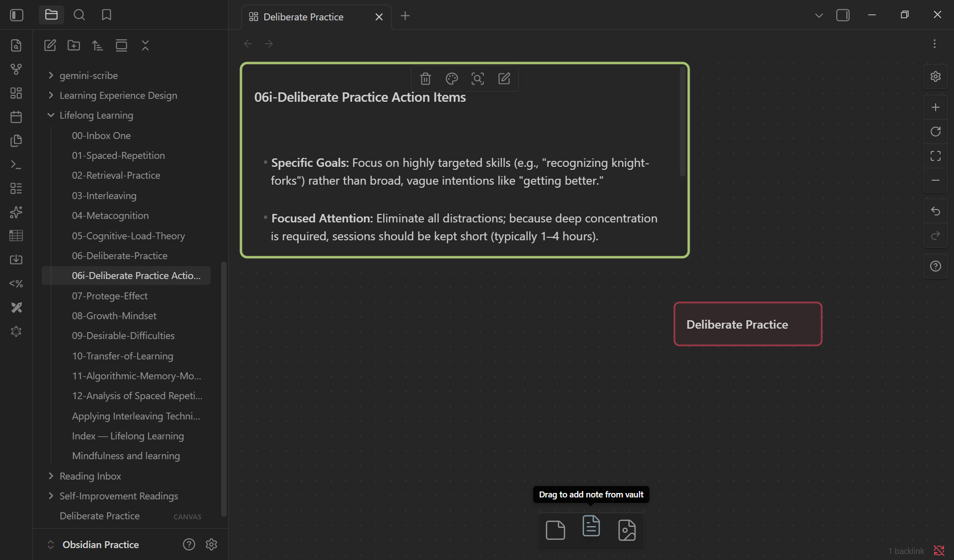Zoom canvas to fit all cards

tap(936, 156)
